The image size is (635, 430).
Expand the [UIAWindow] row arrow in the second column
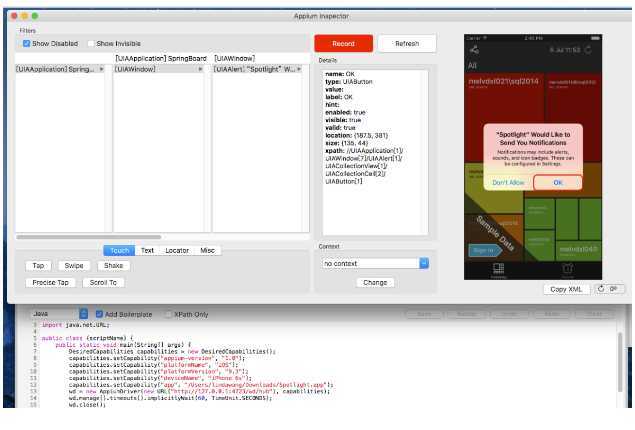pyautogui.click(x=200, y=69)
